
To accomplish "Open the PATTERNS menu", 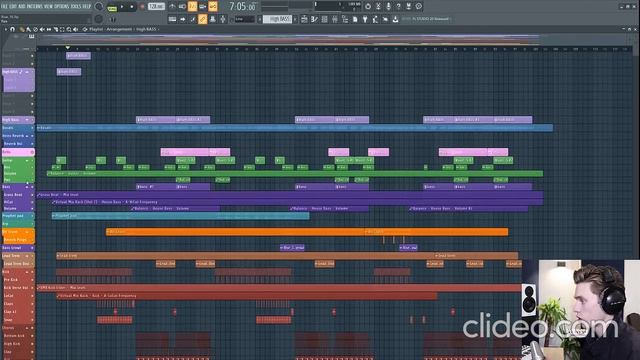I will point(35,7).
